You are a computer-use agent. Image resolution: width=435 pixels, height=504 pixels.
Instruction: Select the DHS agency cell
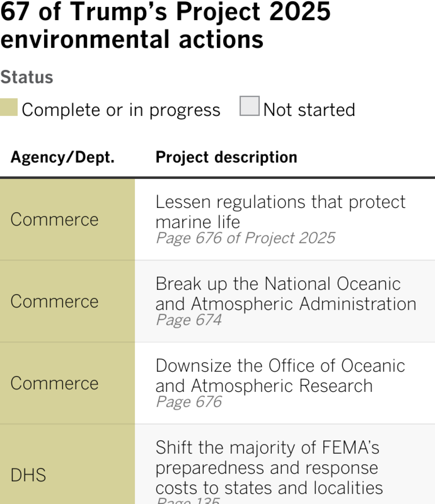[28, 475]
